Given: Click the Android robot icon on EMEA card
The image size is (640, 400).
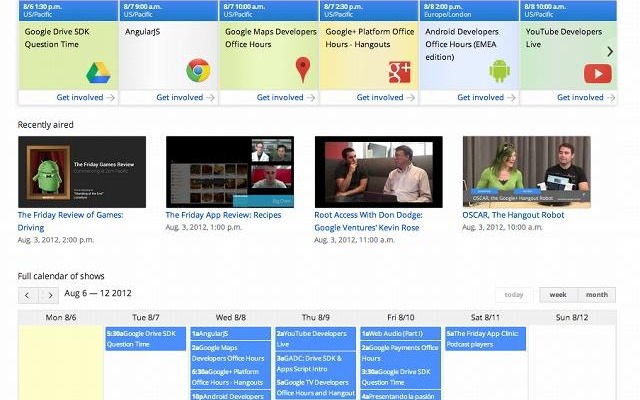Looking at the screenshot, I should 500,71.
